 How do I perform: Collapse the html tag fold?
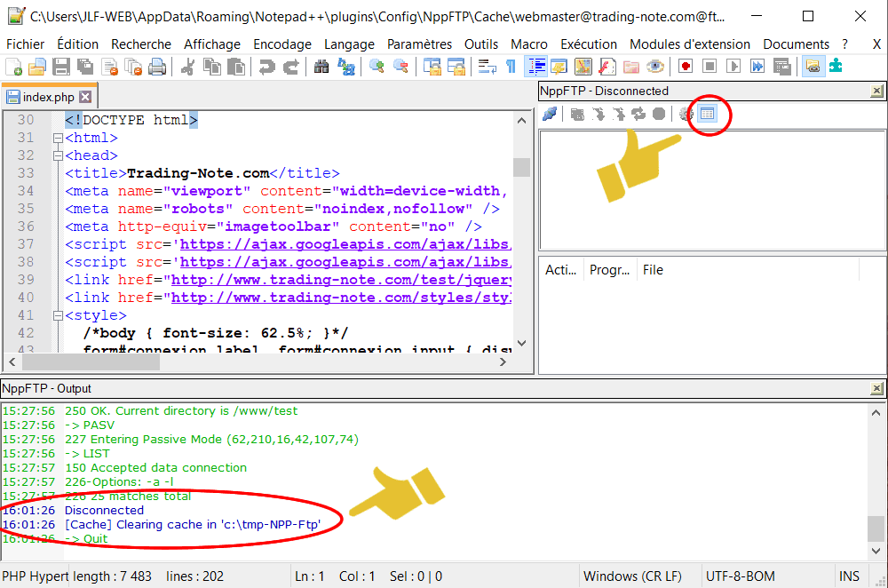(57, 138)
